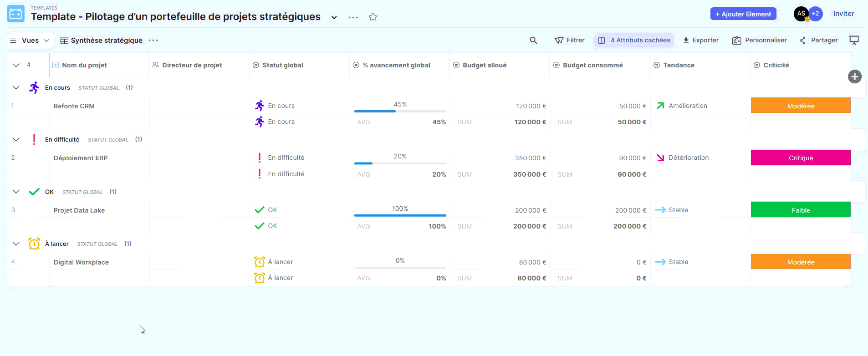Screen dimensions: 868x356
Task: Collapse the En cours group
Action: click(x=16, y=87)
